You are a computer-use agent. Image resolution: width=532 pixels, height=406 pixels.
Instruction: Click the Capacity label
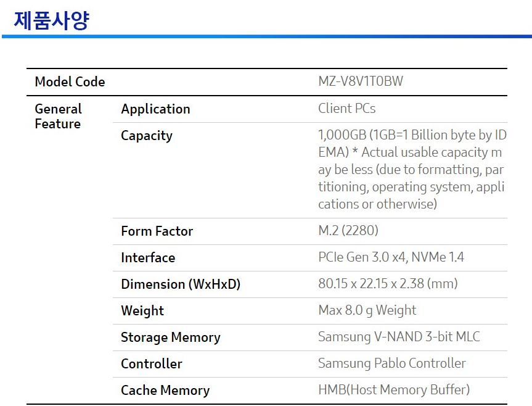coord(147,136)
